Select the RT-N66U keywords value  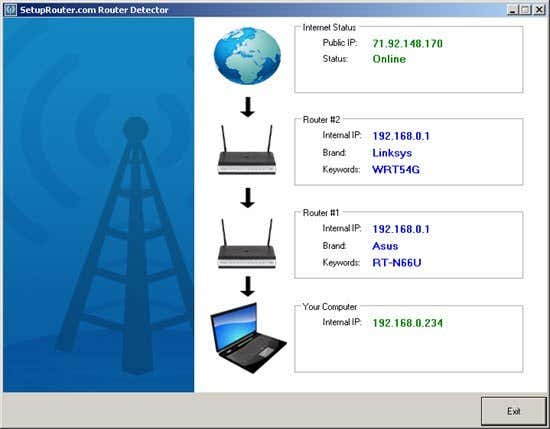pyautogui.click(x=397, y=263)
